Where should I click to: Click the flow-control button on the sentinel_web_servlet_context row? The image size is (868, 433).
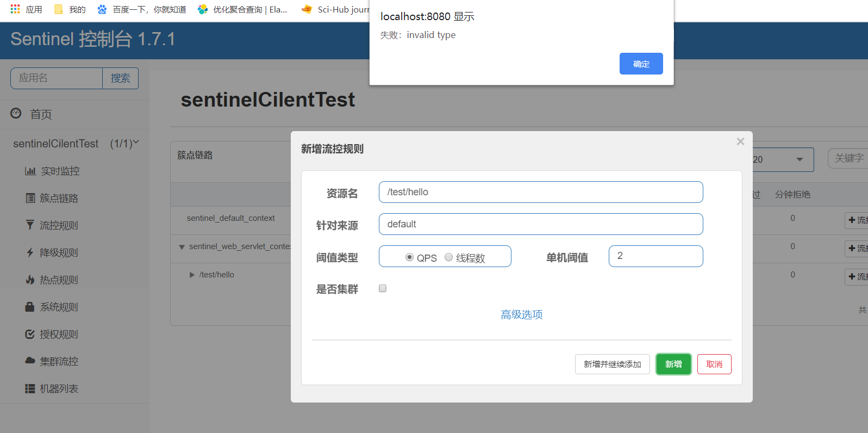pos(857,249)
